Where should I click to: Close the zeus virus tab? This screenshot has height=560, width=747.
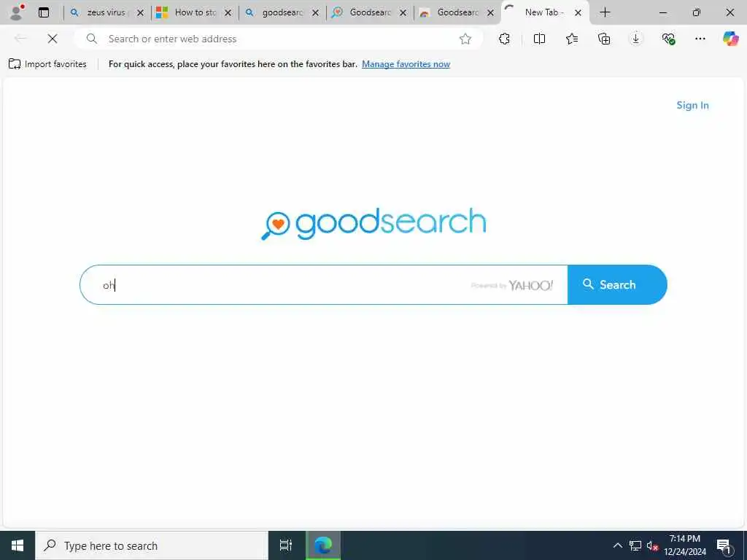click(x=140, y=13)
